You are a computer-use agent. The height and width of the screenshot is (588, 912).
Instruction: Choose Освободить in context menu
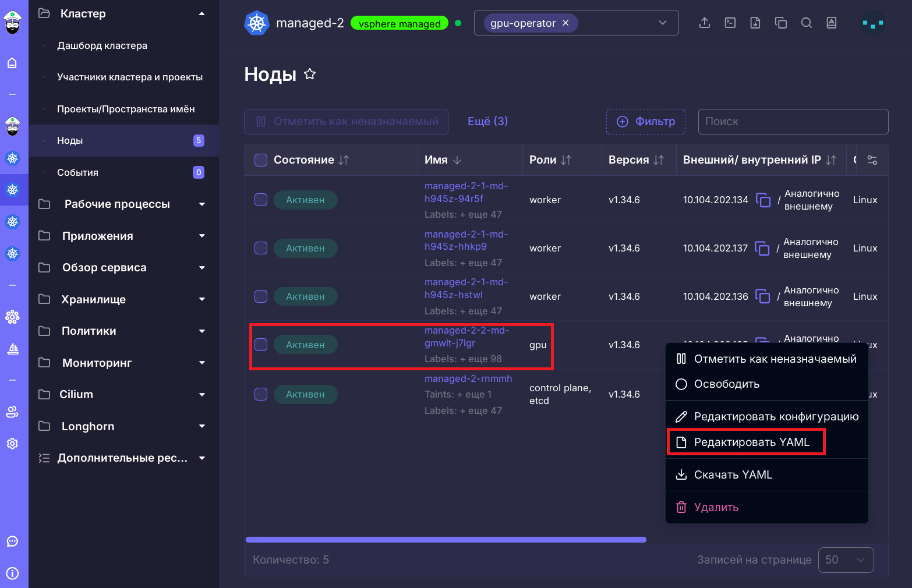(766, 384)
